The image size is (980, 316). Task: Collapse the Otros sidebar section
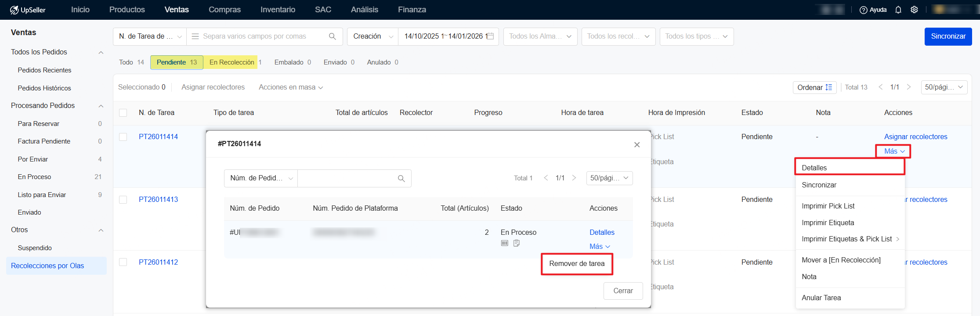[101, 230]
